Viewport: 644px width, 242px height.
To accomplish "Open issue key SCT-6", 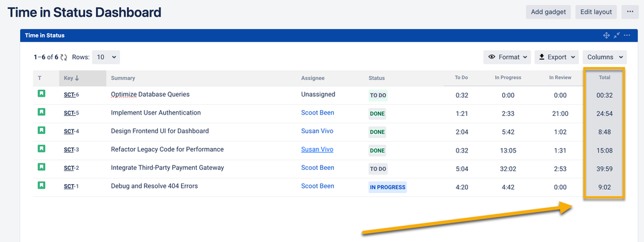I will click(72, 95).
